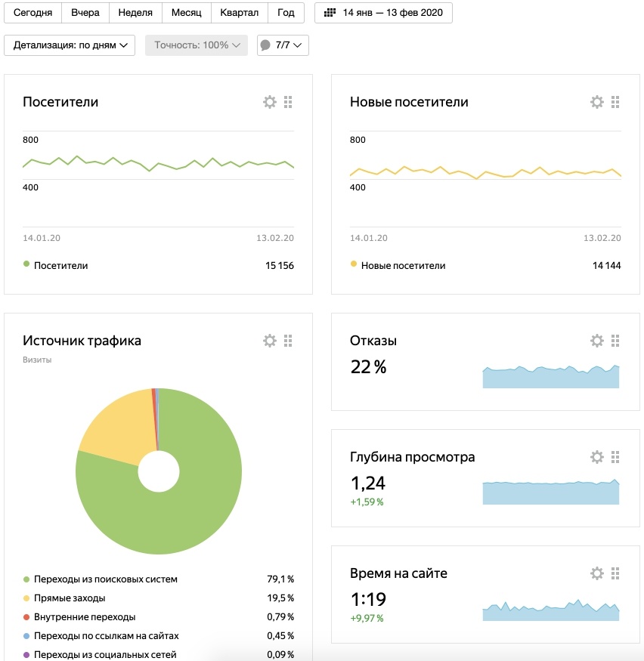The image size is (644, 661).
Task: Open settings gear on Отказы widget
Action: [x=597, y=341]
